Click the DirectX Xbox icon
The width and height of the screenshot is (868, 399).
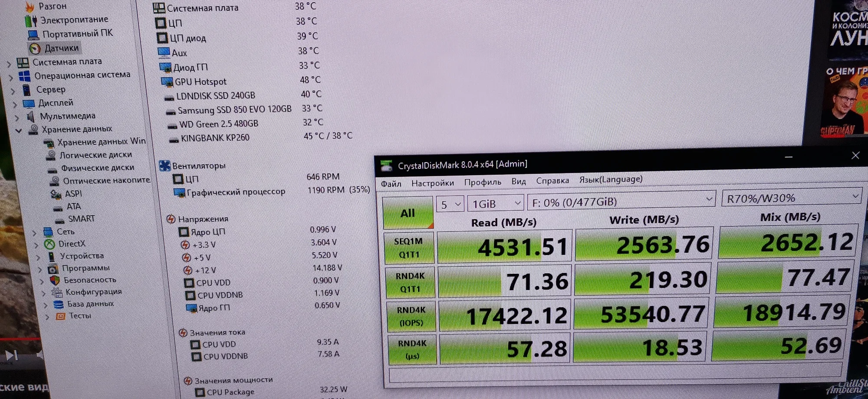coord(49,244)
